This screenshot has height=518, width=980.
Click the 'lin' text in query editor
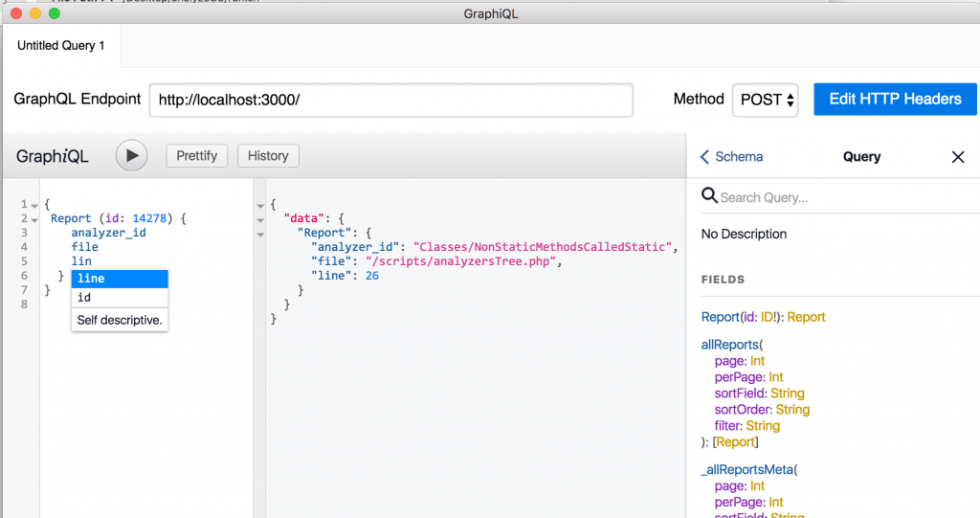click(x=81, y=261)
